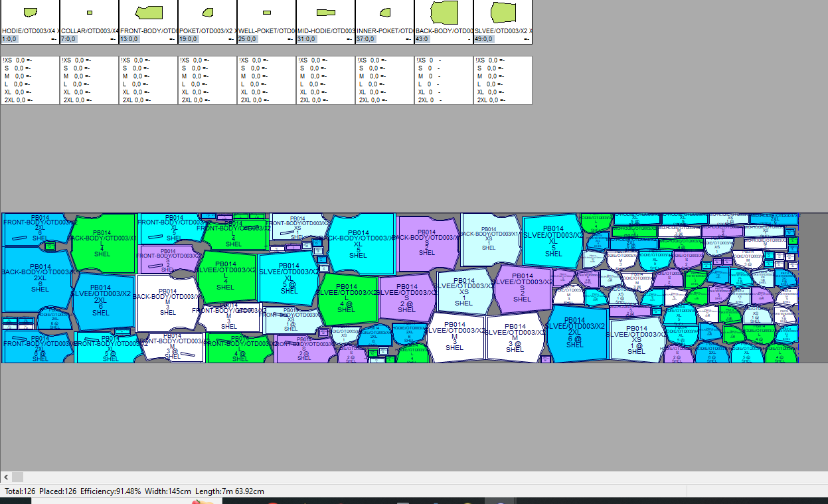828x504 pixels.
Task: Choose the WELL-POKET piece icon
Action: [x=267, y=13]
